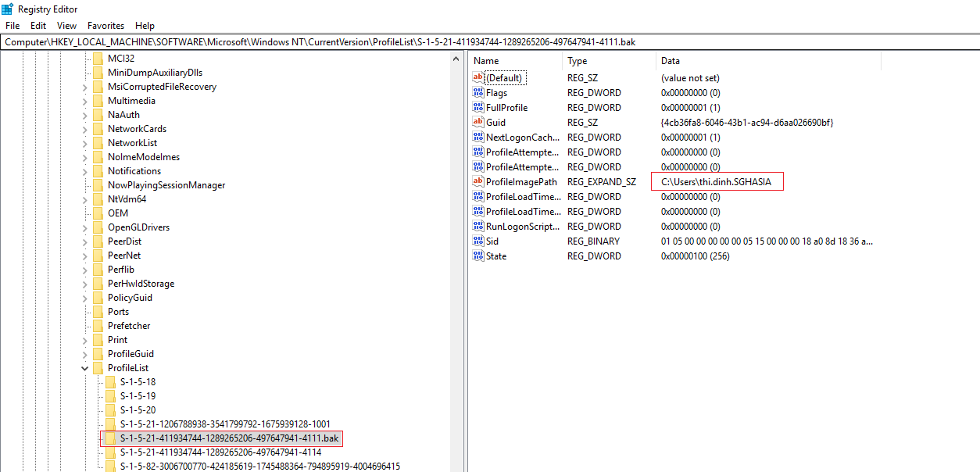The image size is (980, 472).
Task: Expand the NetworkList key
Action: click(84, 143)
